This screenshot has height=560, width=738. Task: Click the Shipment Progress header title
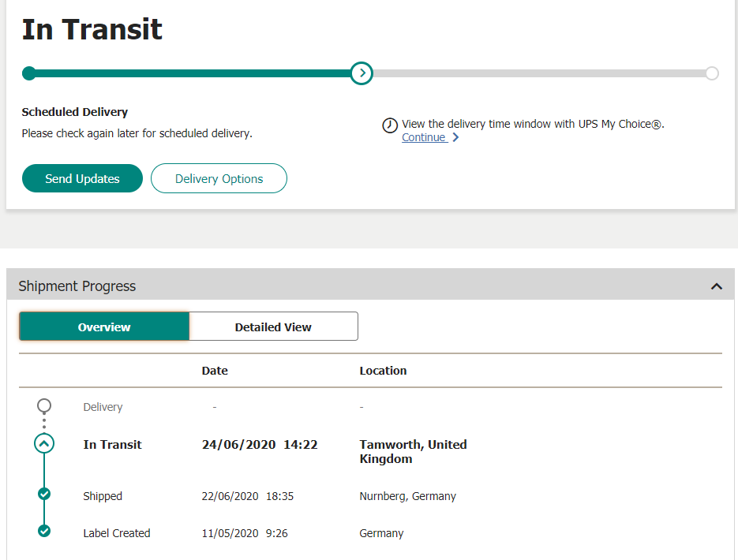[77, 286]
